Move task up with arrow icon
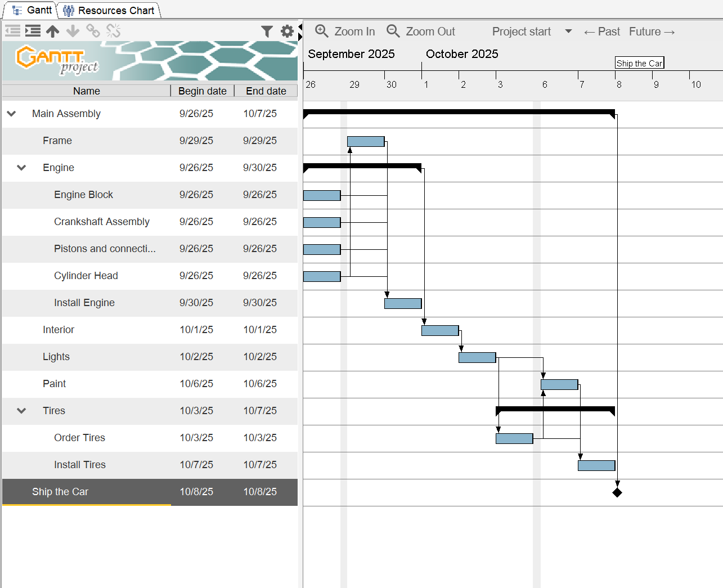This screenshot has height=588, width=723. (x=53, y=31)
